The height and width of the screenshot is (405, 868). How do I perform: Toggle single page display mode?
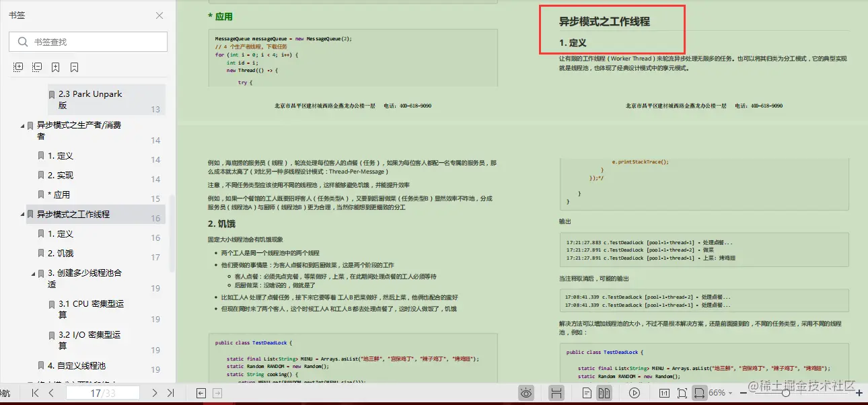(586, 393)
